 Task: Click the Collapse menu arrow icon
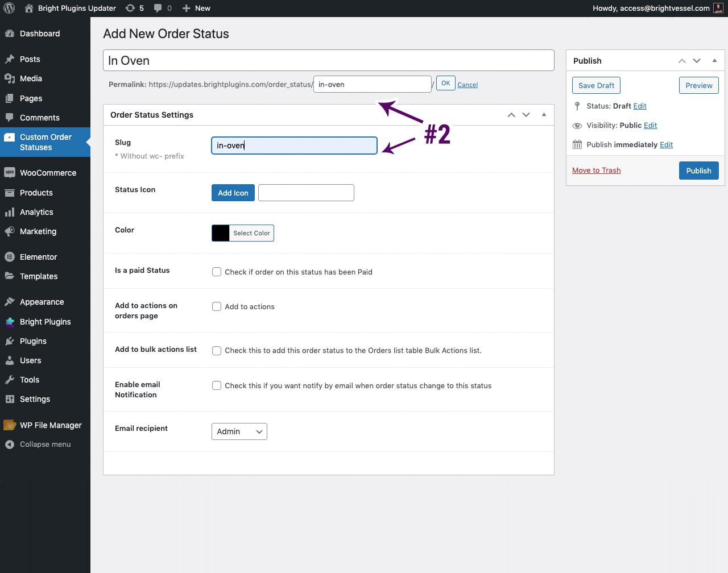10,445
